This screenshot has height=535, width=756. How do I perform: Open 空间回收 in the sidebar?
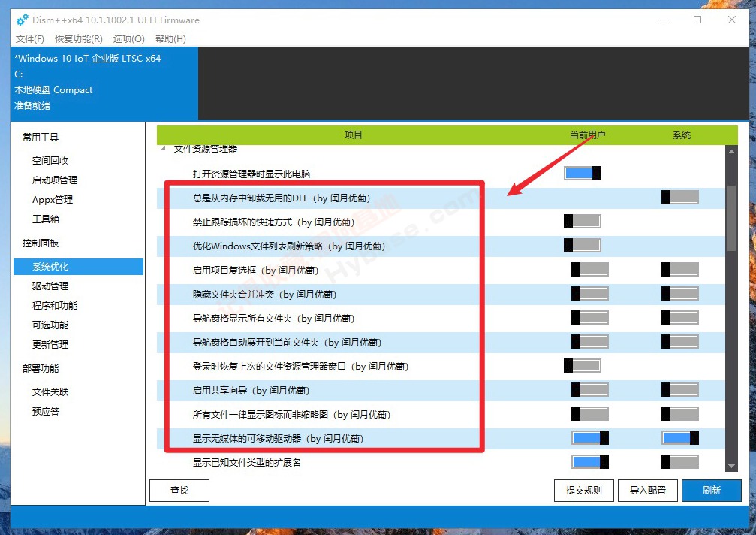(50, 160)
